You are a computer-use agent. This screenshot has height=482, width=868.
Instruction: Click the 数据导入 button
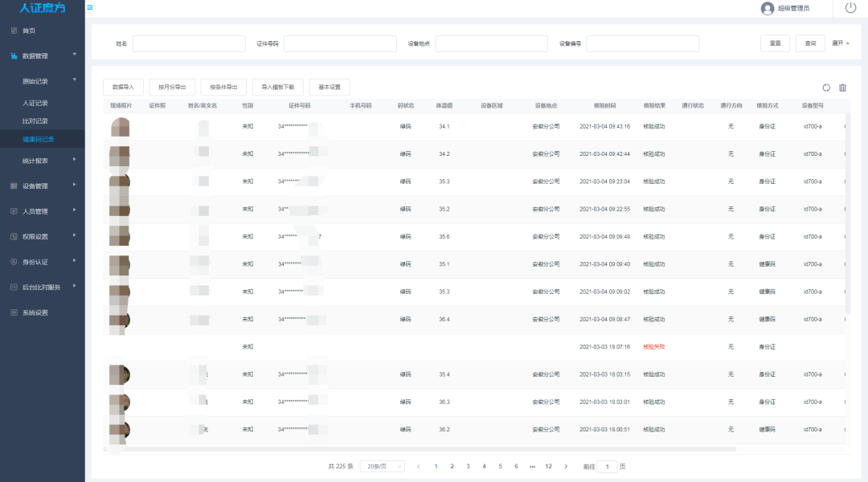coord(123,88)
